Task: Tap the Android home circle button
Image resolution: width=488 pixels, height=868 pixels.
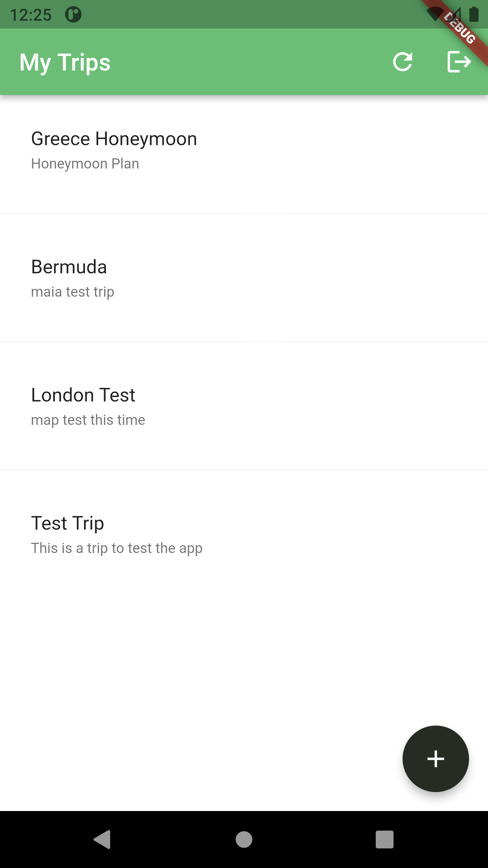Action: click(x=244, y=840)
